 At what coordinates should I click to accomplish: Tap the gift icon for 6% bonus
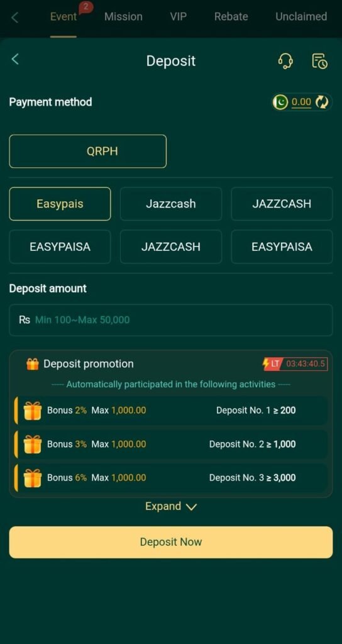(x=33, y=478)
